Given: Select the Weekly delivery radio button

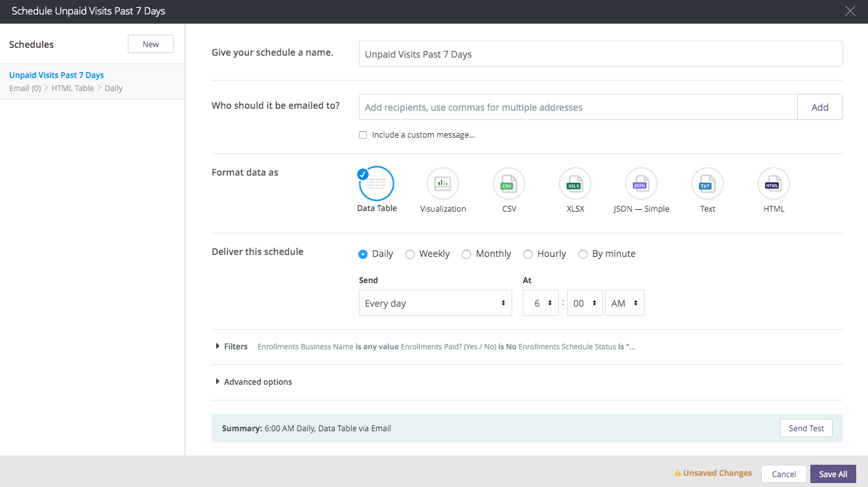Looking at the screenshot, I should [x=410, y=254].
